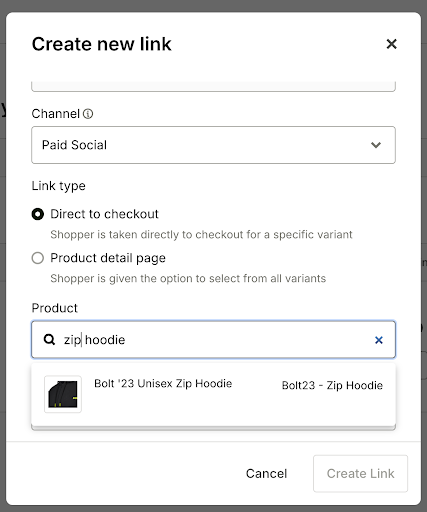
Task: Open the Paid Social channel dropdown
Action: click(x=213, y=145)
